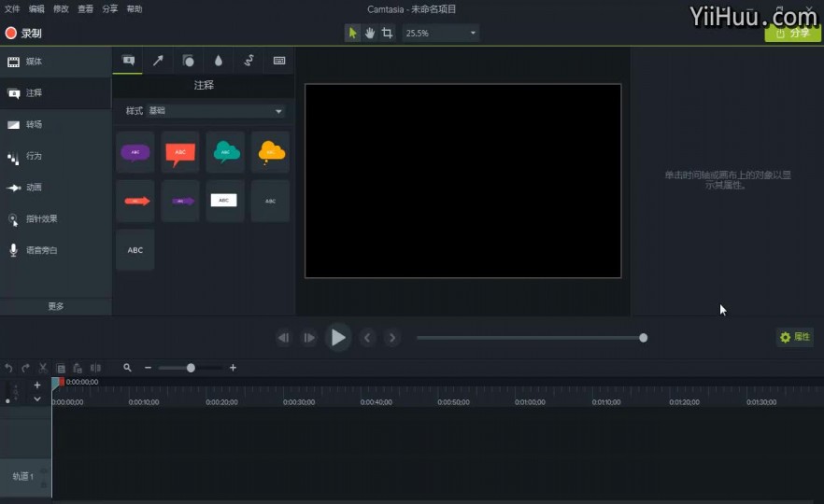Select the hand pan tool
This screenshot has width=824, height=504.
pyautogui.click(x=370, y=33)
